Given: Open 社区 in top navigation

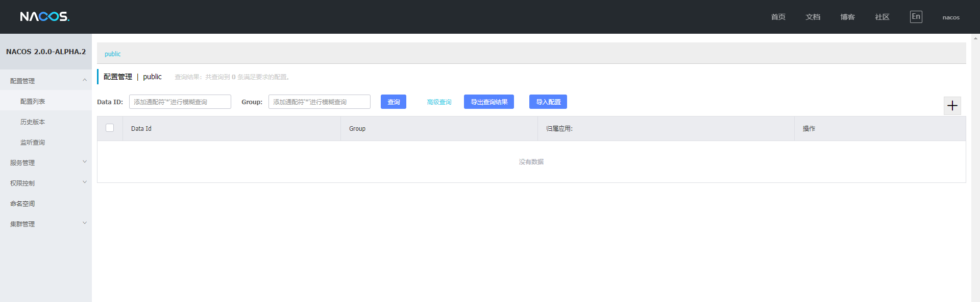Looking at the screenshot, I should click(x=882, y=17).
